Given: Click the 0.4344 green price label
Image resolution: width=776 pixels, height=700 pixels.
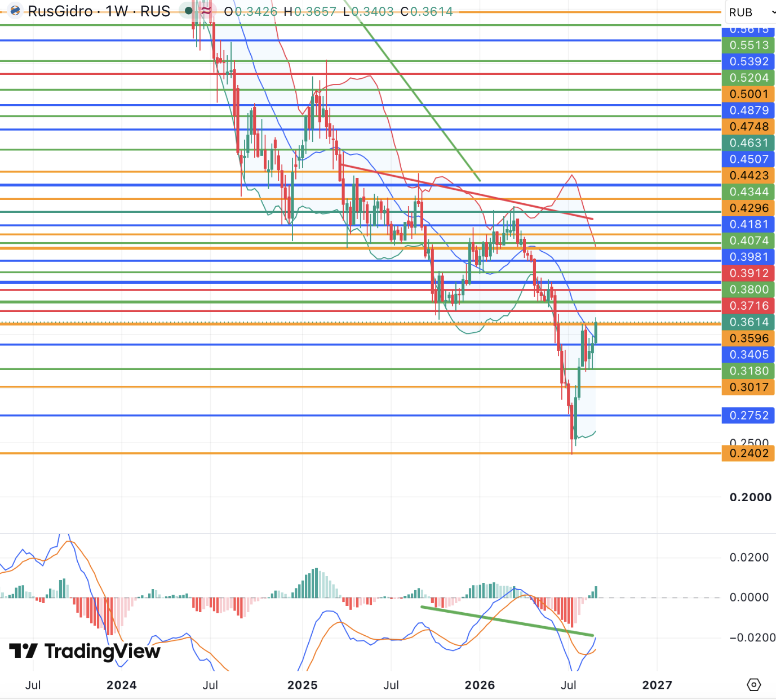Looking at the screenshot, I should click(x=749, y=192).
